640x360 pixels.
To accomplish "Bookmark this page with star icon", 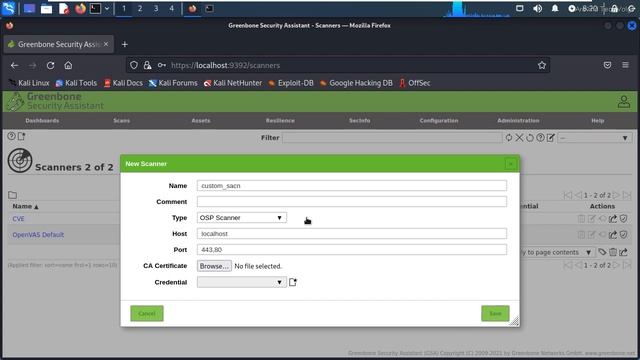I will pyautogui.click(x=542, y=65).
